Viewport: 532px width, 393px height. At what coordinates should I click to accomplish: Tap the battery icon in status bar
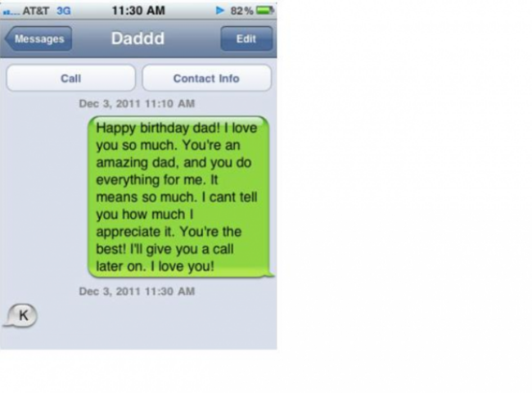265,11
